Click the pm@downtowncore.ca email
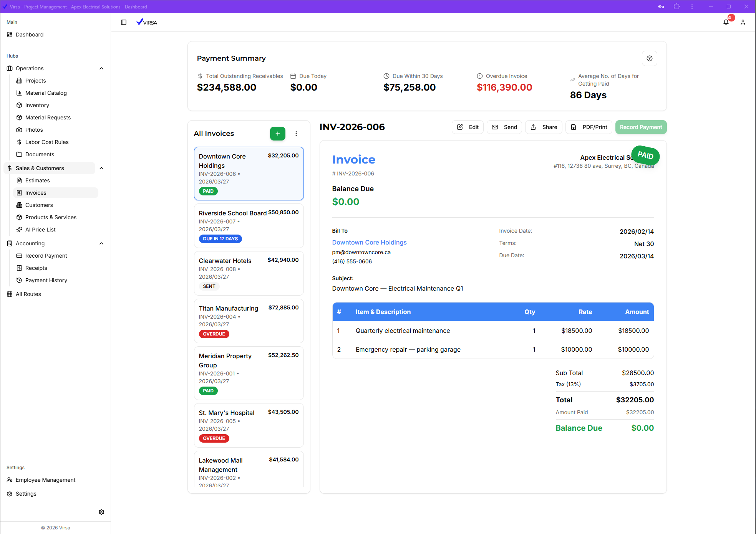Image resolution: width=756 pixels, height=534 pixels. [361, 252]
